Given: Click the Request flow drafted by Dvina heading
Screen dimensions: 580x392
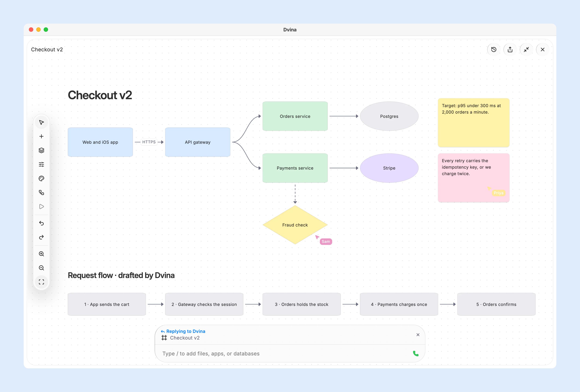Looking at the screenshot, I should pyautogui.click(x=121, y=275).
